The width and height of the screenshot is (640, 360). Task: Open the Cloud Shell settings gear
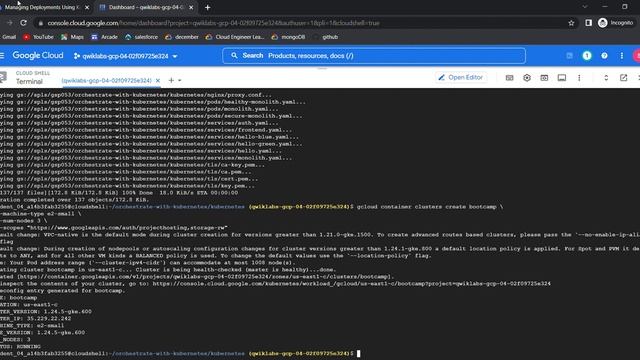527,78
